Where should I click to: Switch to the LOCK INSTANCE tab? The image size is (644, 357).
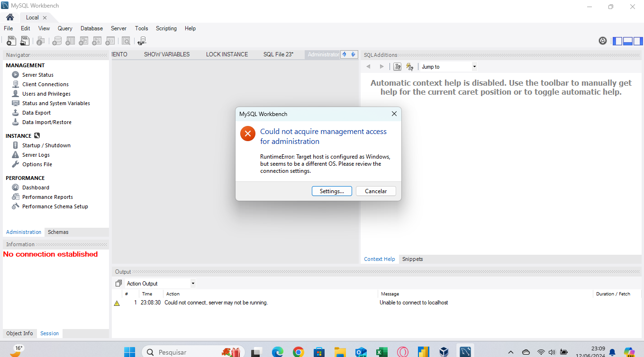click(x=227, y=54)
